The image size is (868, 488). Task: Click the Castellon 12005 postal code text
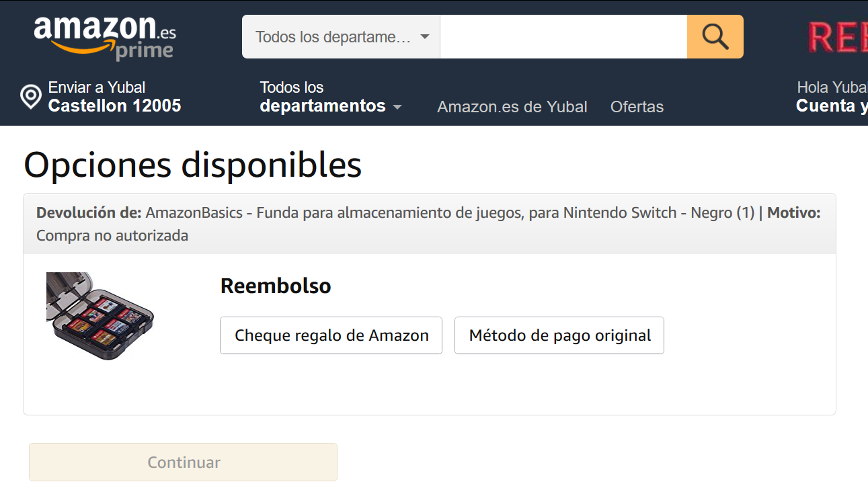[x=114, y=106]
